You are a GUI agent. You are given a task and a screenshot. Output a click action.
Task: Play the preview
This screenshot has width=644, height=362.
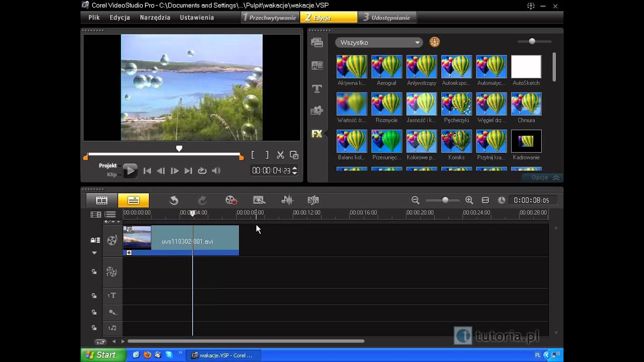point(130,171)
